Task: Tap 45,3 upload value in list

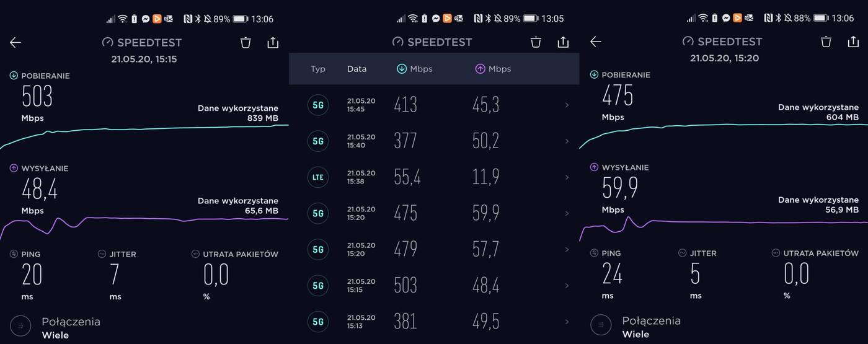Action: pos(485,105)
